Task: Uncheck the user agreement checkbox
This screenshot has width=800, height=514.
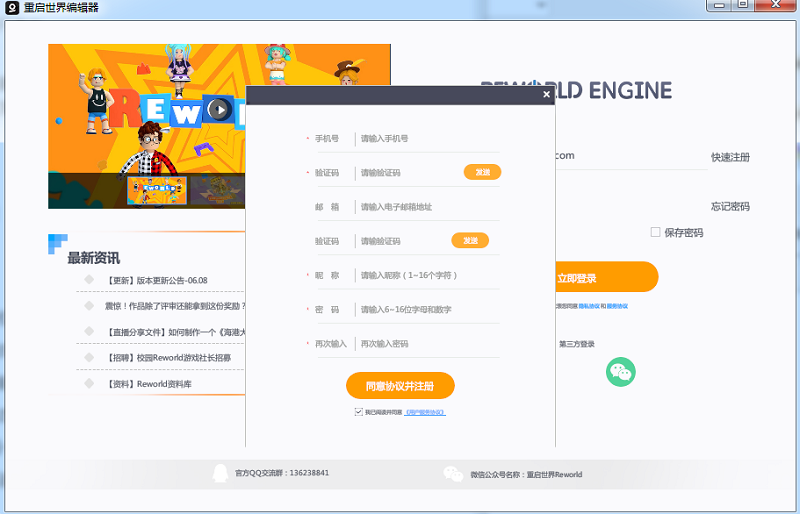Action: point(358,412)
